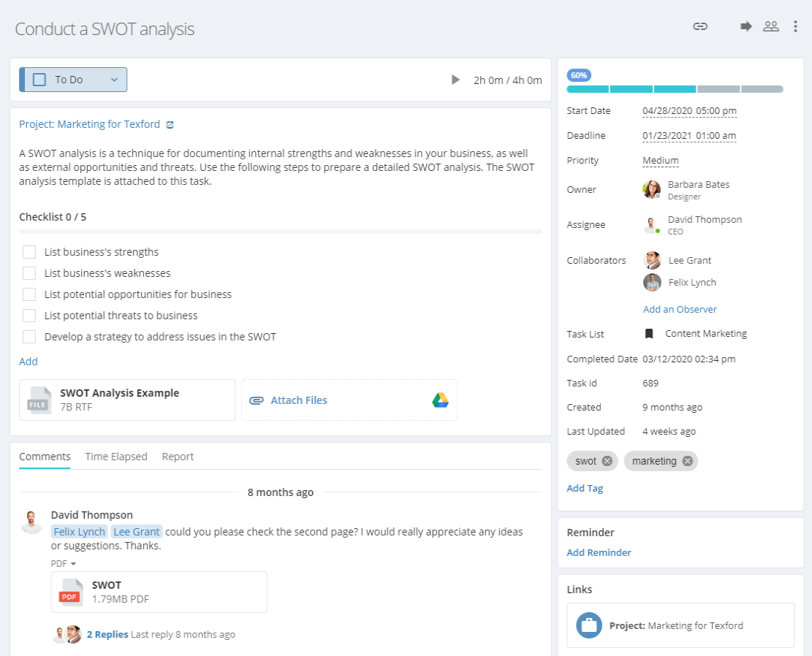Open the SWOT PDF file icon
The image size is (812, 656).
click(x=70, y=592)
